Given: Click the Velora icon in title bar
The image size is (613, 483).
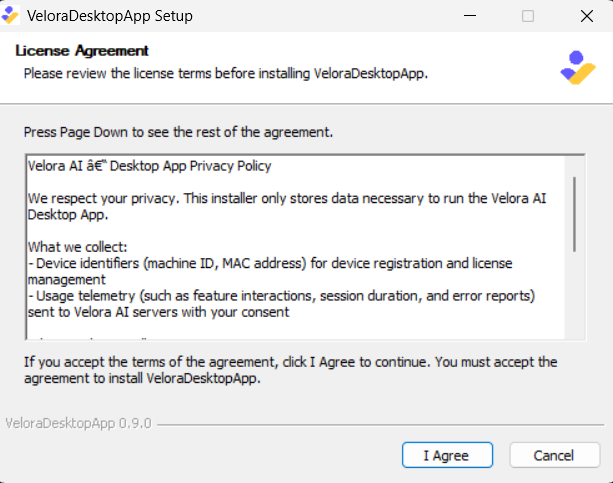Looking at the screenshot, I should coord(10,16).
